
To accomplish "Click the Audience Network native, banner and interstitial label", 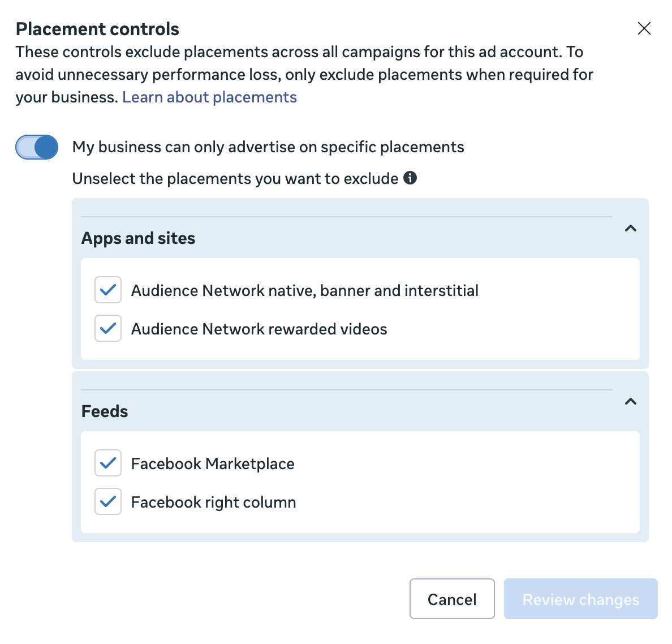I will point(304,291).
